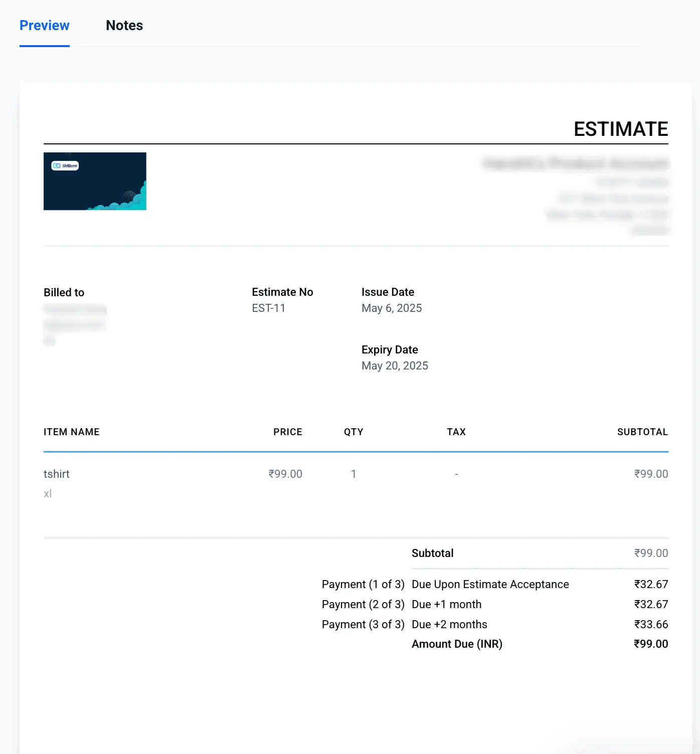Click the tshirt tax dash value
Screen dimensions: 700x754
(456, 474)
